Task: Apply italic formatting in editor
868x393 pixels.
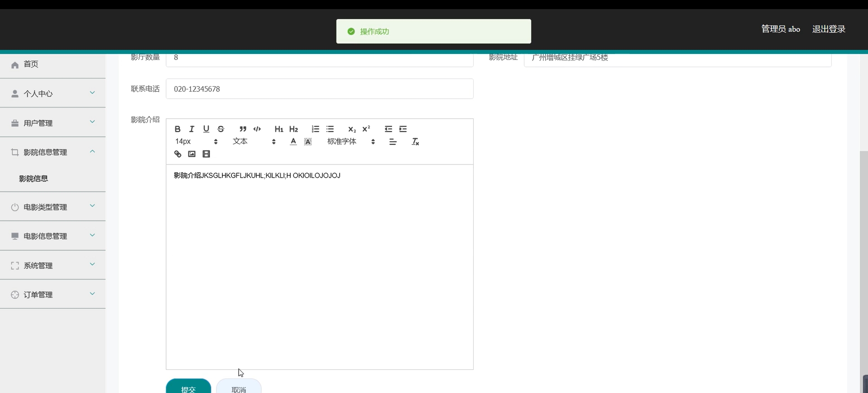Action: [192, 129]
